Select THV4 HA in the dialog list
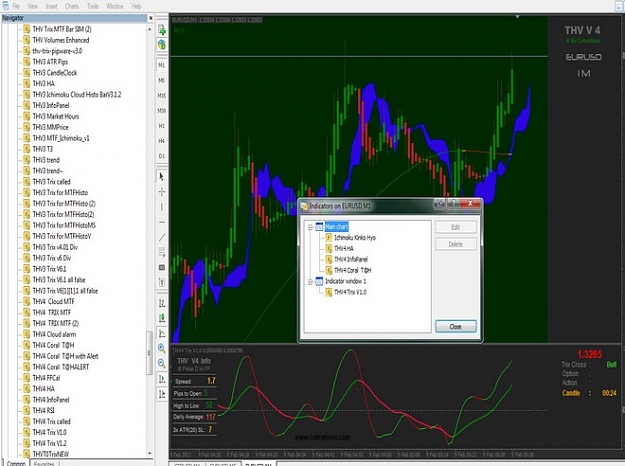This screenshot has width=625, height=466. [344, 248]
